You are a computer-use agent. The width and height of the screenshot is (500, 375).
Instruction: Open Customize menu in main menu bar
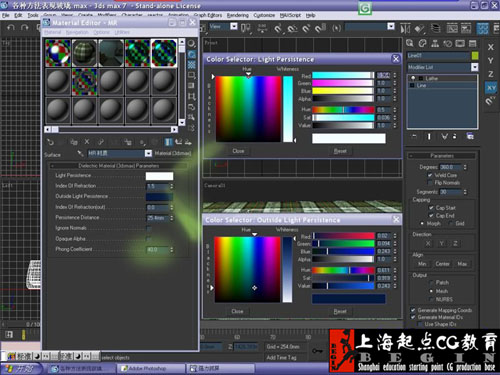(x=264, y=15)
